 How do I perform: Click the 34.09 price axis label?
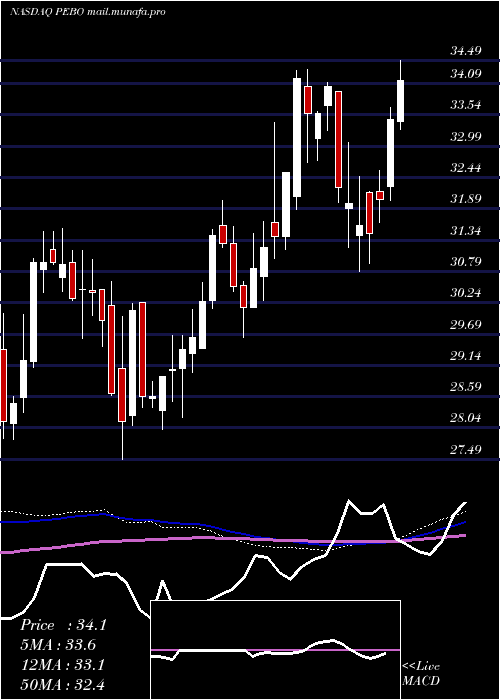(x=466, y=74)
